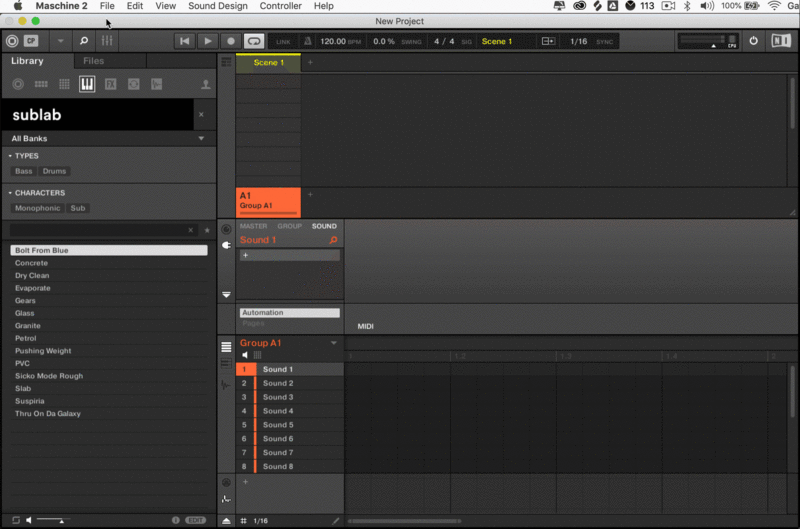Toggle the Loop button in the transport
The width and height of the screenshot is (800, 529).
(254, 41)
